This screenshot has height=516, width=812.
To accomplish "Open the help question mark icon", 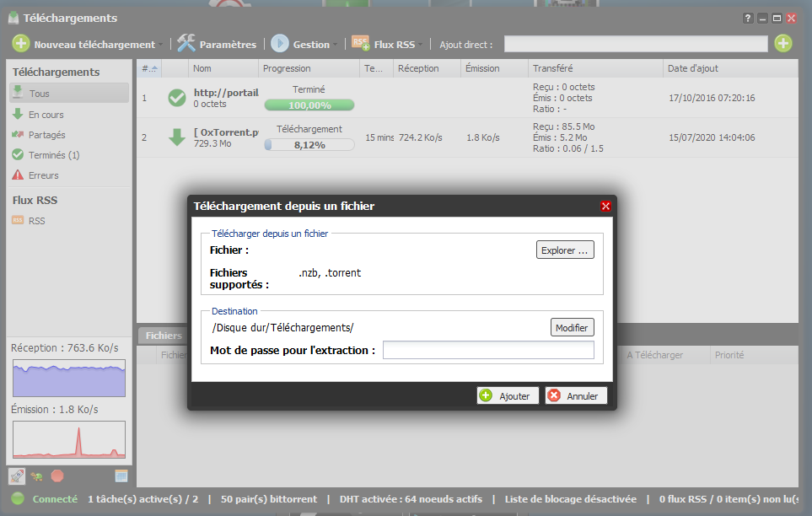I will (x=748, y=19).
